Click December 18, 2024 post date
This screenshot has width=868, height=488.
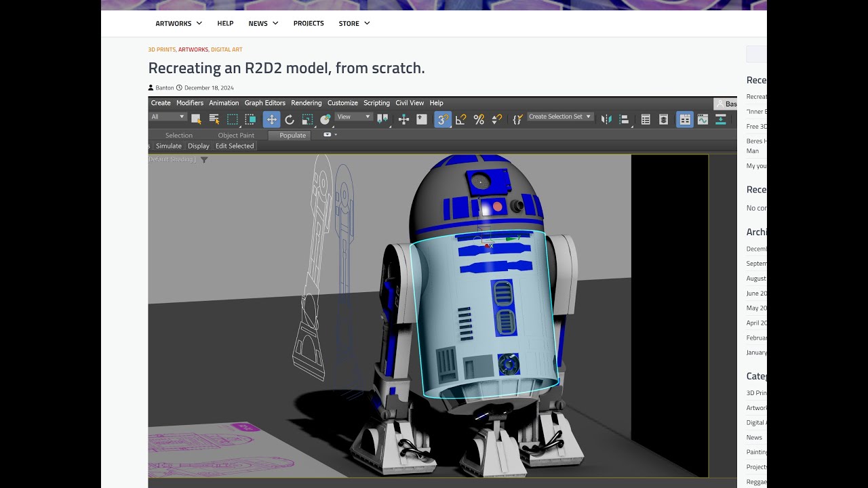coord(209,87)
